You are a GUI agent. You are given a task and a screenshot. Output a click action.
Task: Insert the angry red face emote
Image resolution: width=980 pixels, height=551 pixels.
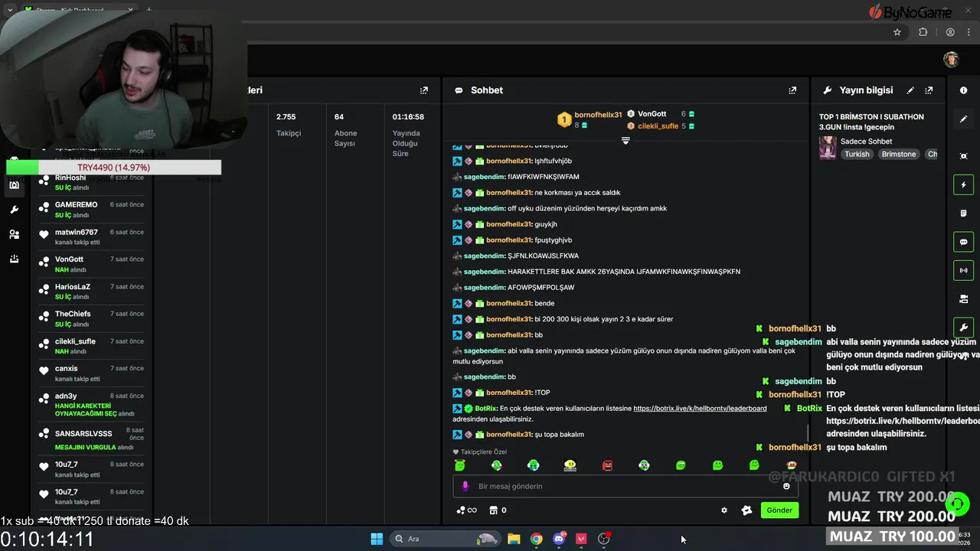tap(607, 465)
